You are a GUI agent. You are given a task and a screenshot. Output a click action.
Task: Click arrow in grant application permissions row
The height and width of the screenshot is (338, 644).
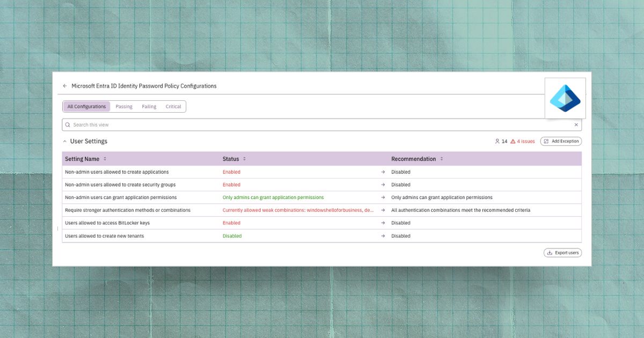pos(383,197)
